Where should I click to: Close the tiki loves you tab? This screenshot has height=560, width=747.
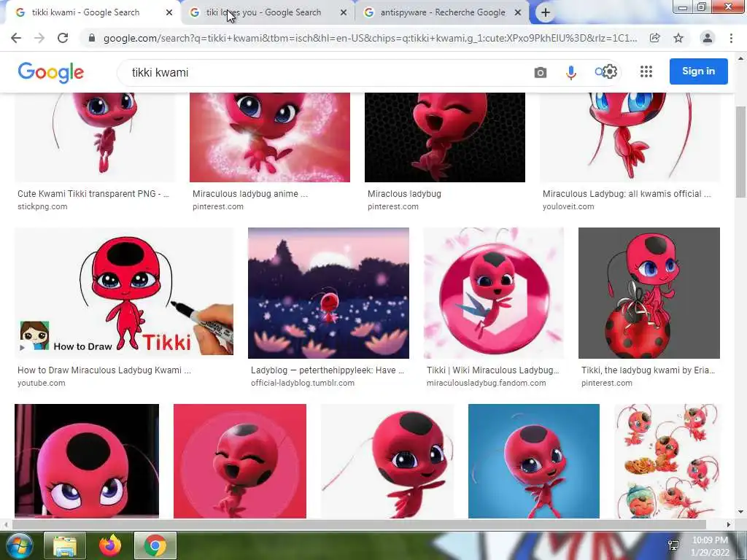point(344,13)
